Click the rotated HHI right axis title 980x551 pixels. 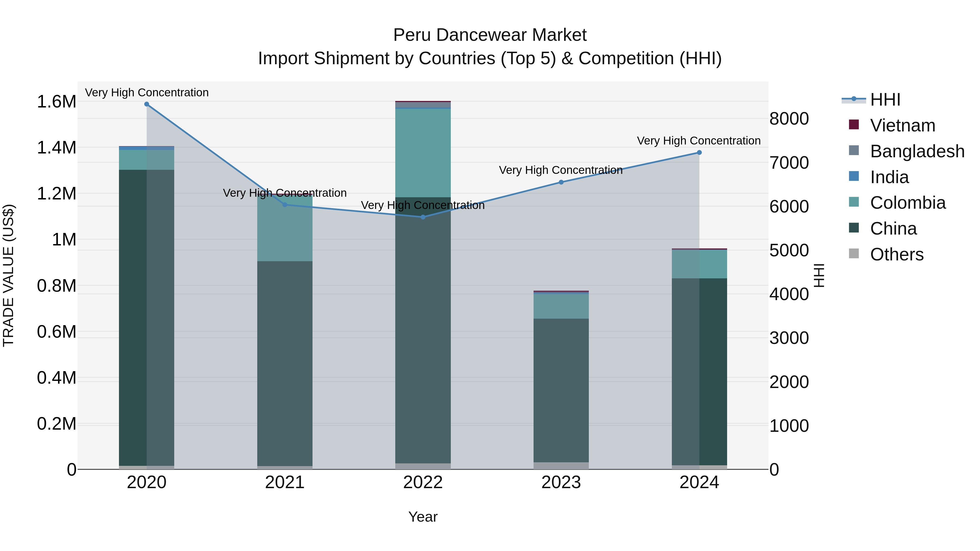point(819,275)
